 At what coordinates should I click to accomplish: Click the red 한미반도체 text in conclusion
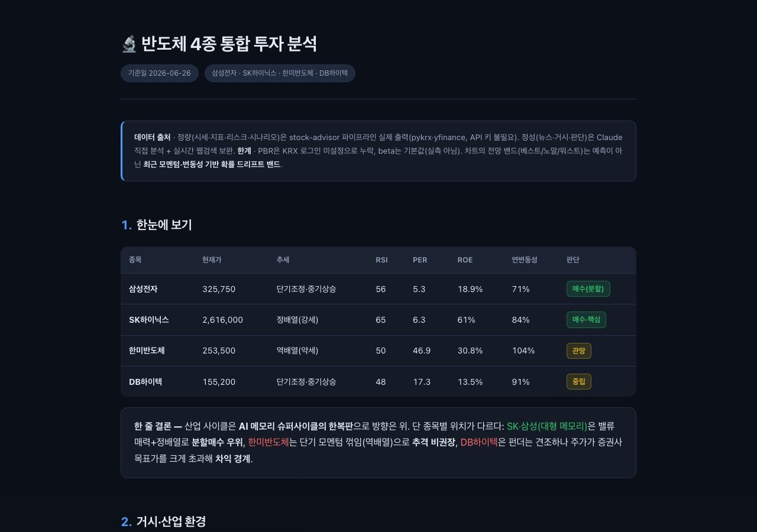pos(268,442)
